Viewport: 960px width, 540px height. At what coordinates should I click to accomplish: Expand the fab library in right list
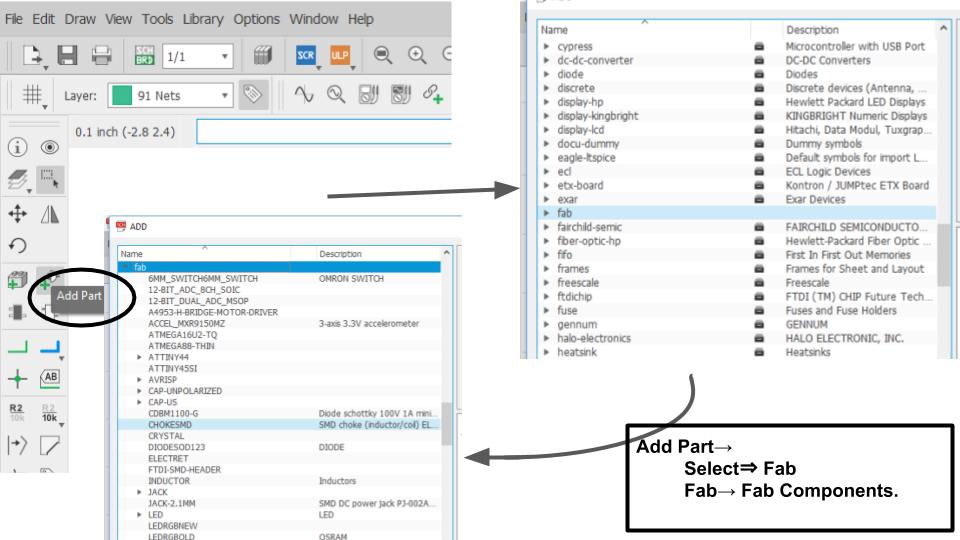[x=546, y=213]
